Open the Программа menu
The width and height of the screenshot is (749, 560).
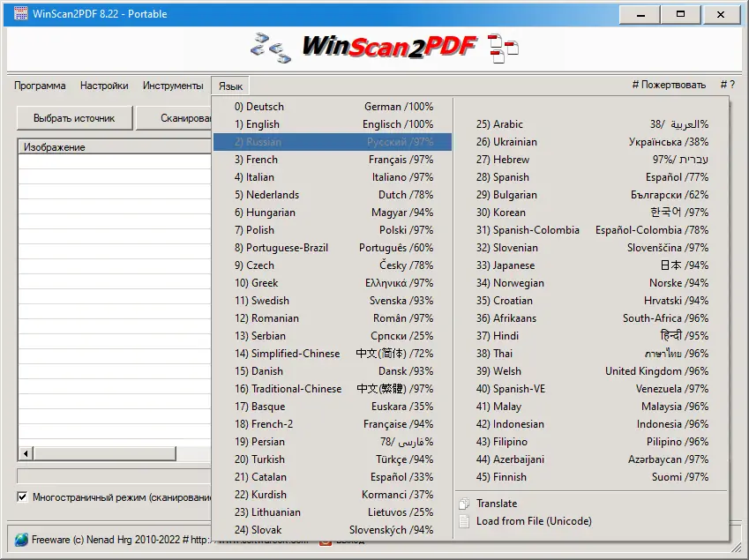tap(40, 86)
